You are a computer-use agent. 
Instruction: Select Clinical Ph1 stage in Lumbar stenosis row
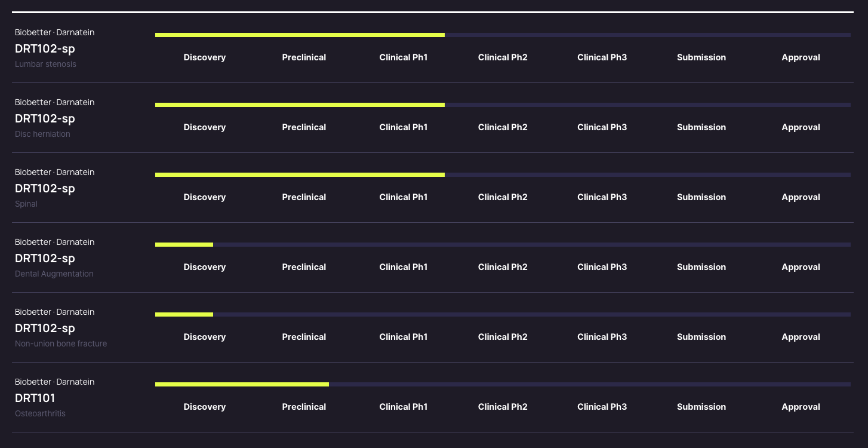(x=404, y=57)
